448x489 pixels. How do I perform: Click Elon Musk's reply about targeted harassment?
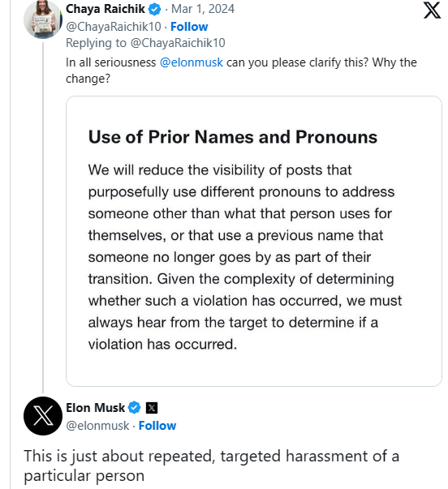tap(211, 465)
